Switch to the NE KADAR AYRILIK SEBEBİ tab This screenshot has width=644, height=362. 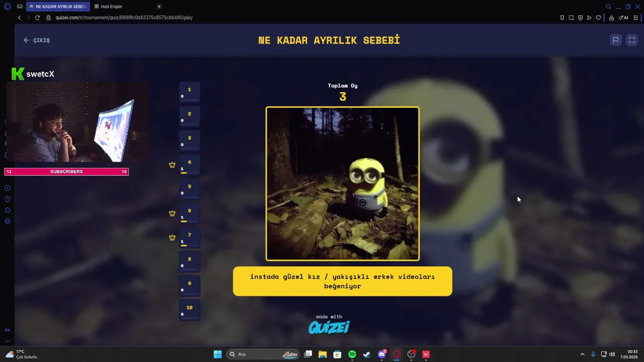(x=57, y=7)
